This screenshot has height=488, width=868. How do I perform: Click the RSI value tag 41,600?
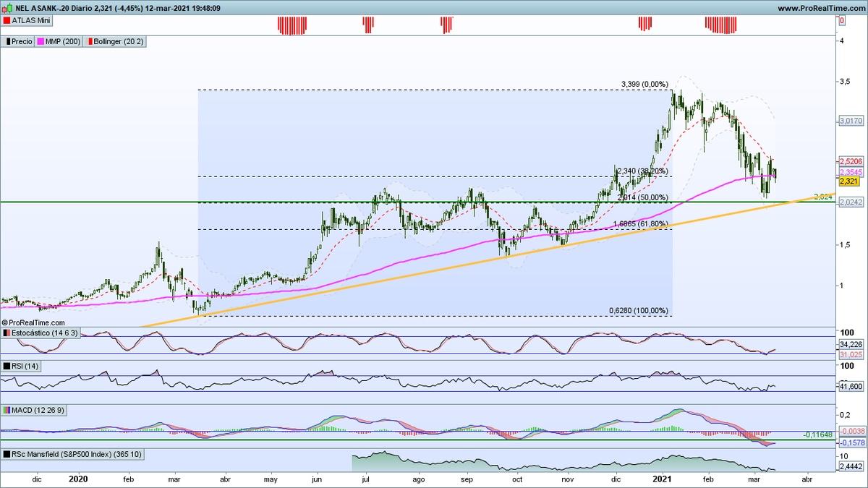pyautogui.click(x=850, y=387)
